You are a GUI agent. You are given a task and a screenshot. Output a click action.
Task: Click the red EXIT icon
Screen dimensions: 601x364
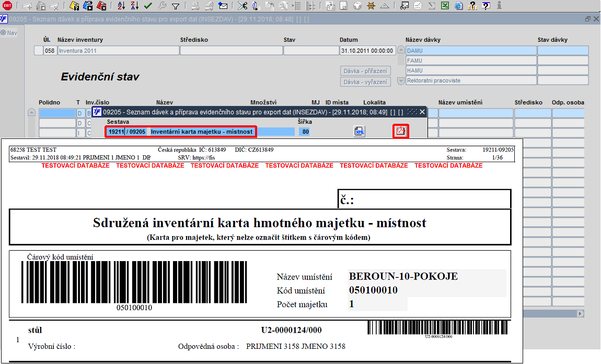[8, 6]
